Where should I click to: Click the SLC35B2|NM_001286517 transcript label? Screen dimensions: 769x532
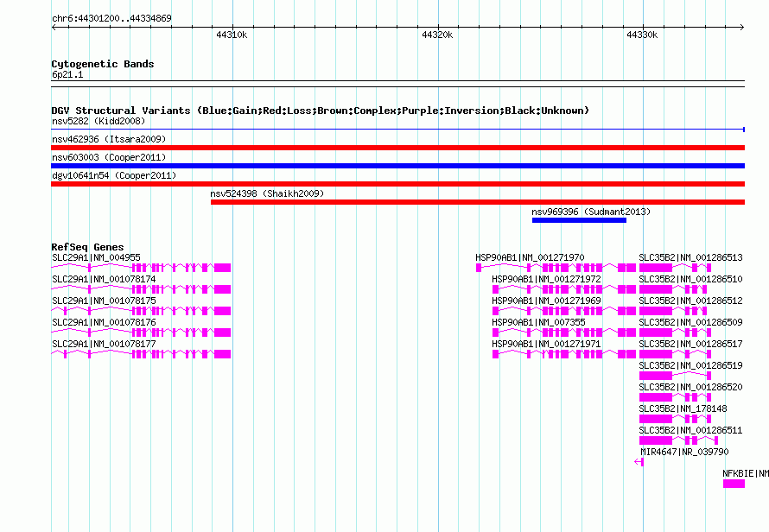[690, 344]
